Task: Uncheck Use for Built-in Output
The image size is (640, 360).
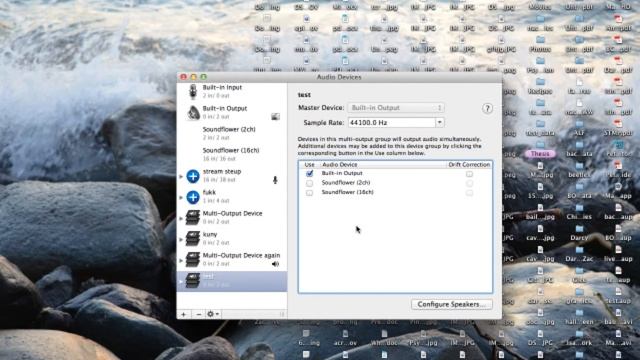Action: click(309, 173)
